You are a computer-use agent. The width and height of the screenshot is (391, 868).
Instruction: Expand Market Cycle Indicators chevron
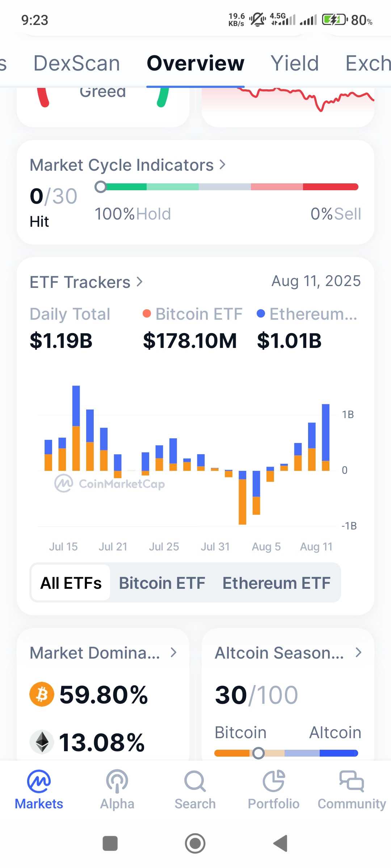point(222,165)
